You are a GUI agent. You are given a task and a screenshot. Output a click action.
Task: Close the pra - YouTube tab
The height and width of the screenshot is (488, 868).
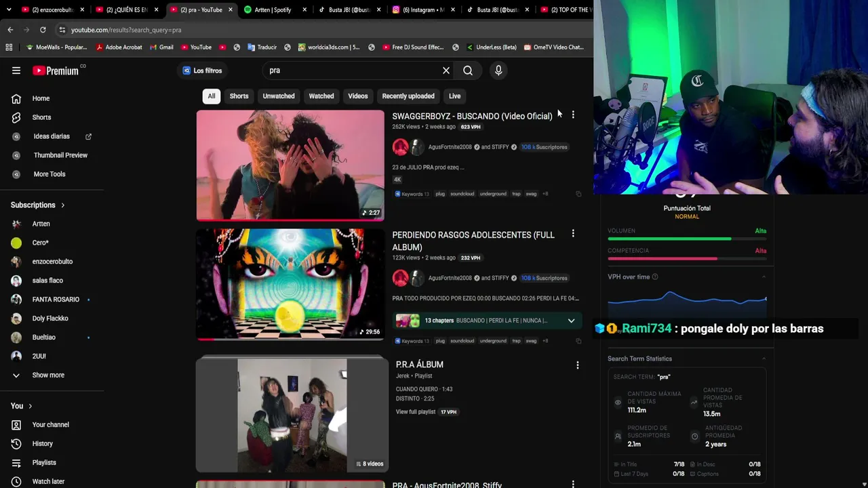click(231, 9)
